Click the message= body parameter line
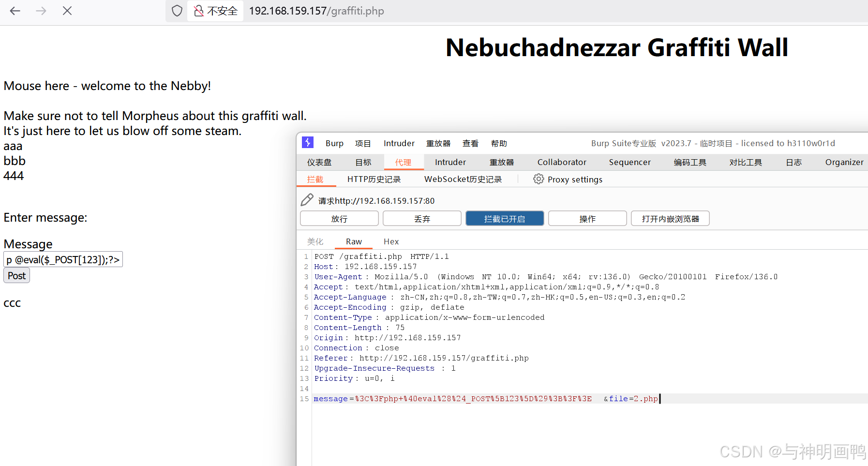 [486, 399]
